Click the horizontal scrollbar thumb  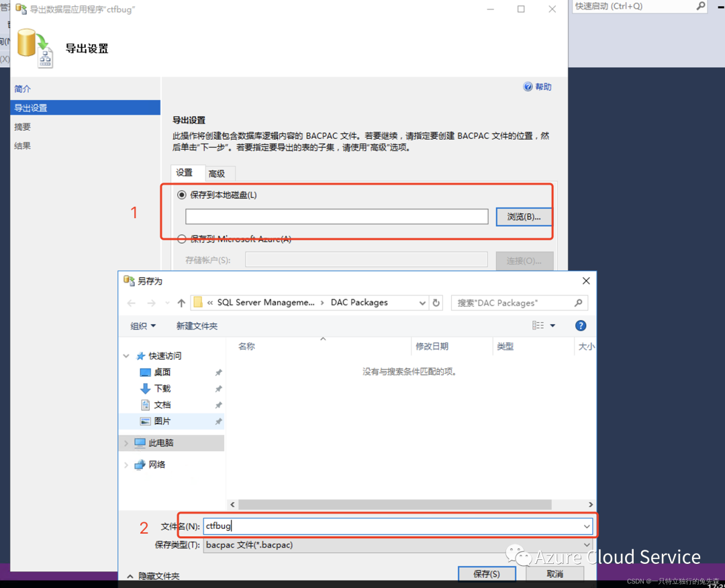(x=395, y=504)
